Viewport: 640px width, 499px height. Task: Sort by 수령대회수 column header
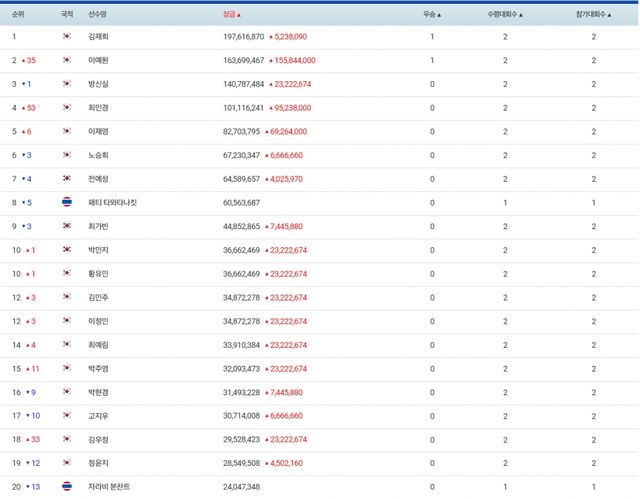point(505,15)
